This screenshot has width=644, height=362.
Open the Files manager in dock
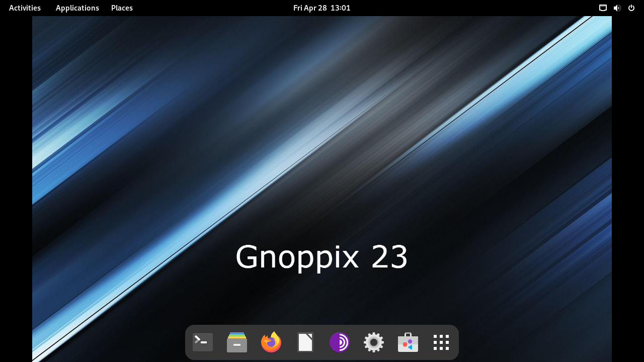(x=237, y=342)
